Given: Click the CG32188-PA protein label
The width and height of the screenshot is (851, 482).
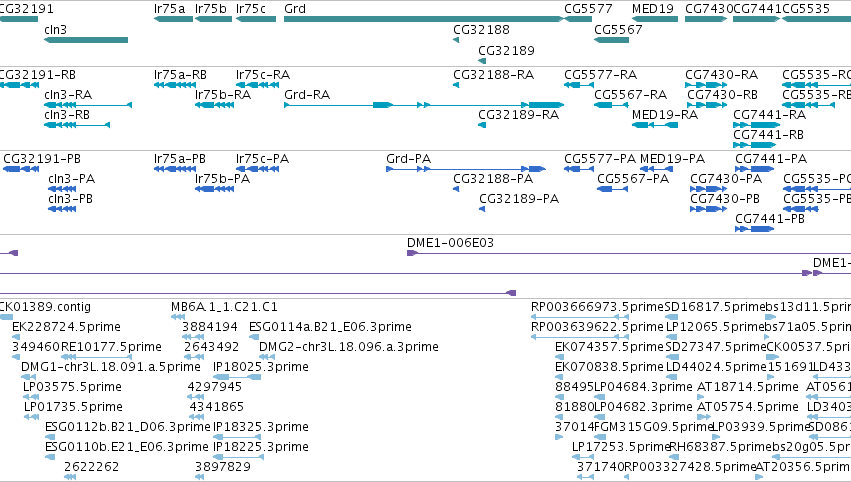Looking at the screenshot, I should [493, 179].
